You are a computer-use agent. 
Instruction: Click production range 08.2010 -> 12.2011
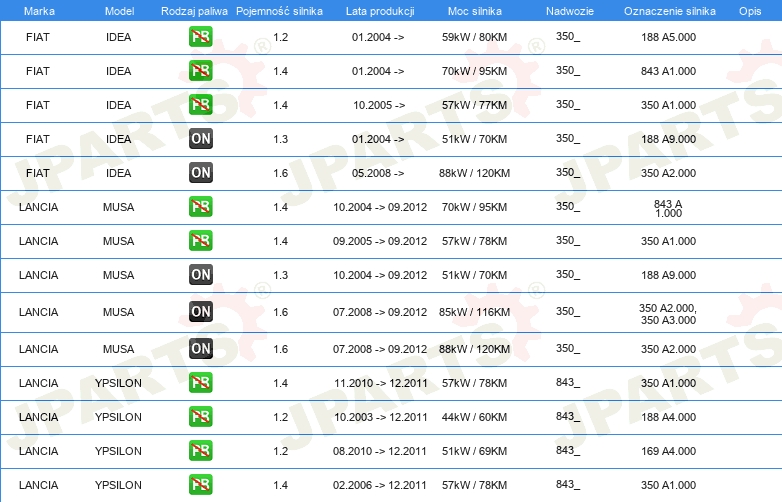pos(380,451)
